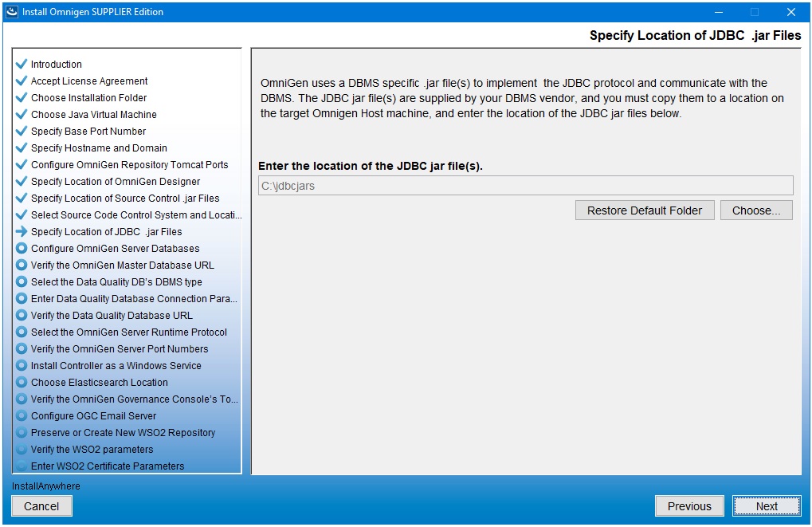Click 'Configure OGC Email Server' step label
Image resolution: width=812 pixels, height=527 pixels.
(93, 415)
